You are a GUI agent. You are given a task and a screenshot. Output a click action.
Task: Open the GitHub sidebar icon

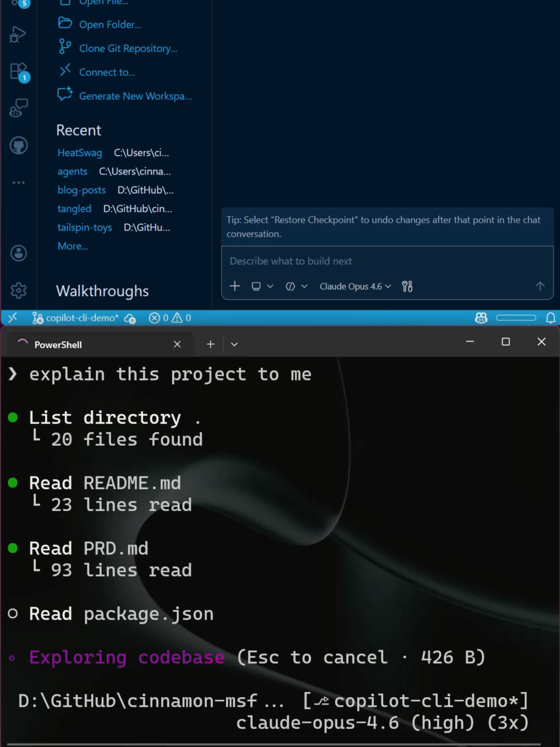(x=18, y=145)
